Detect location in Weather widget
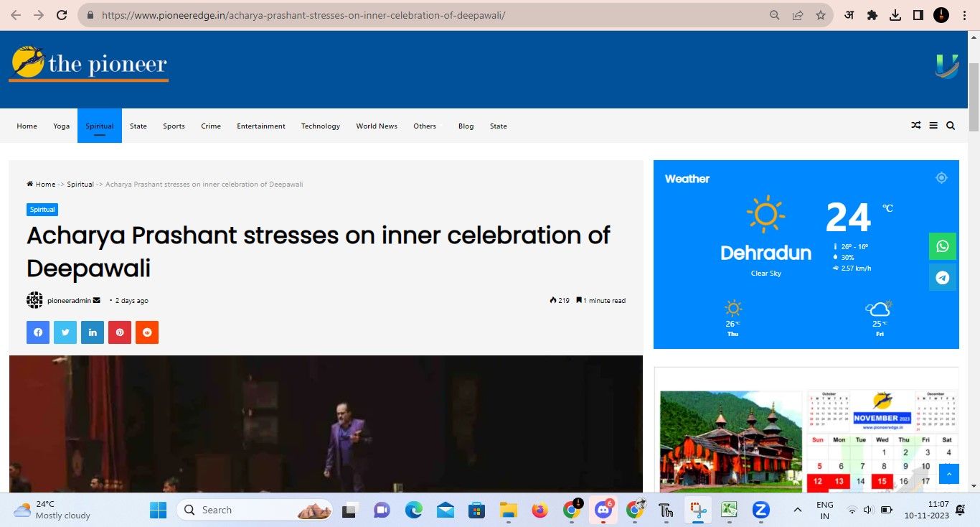This screenshot has width=980, height=527. (941, 178)
